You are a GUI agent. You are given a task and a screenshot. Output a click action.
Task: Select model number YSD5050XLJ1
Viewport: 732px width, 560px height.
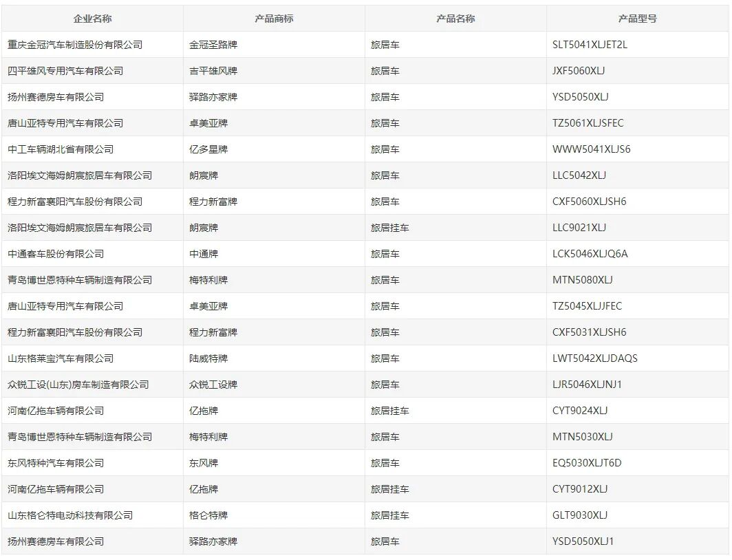click(583, 541)
